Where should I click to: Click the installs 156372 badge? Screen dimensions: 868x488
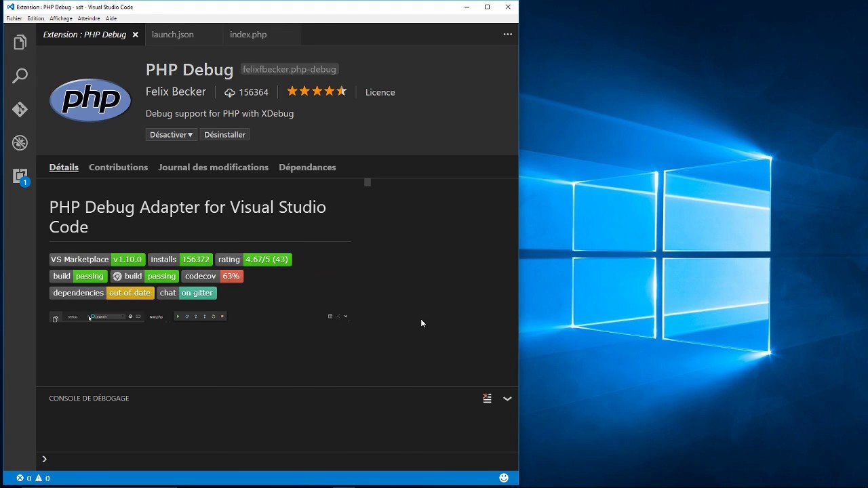point(180,260)
